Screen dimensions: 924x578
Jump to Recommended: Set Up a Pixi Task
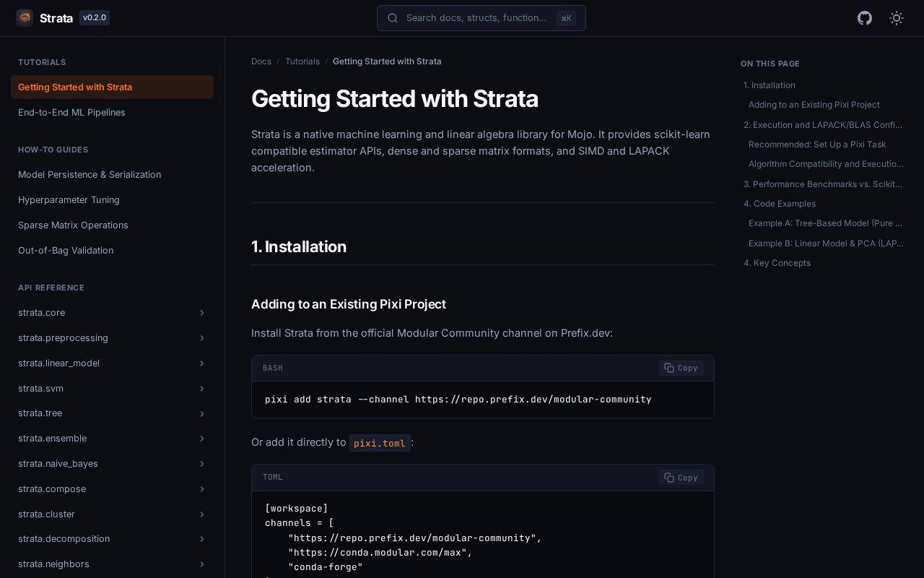pos(817,144)
